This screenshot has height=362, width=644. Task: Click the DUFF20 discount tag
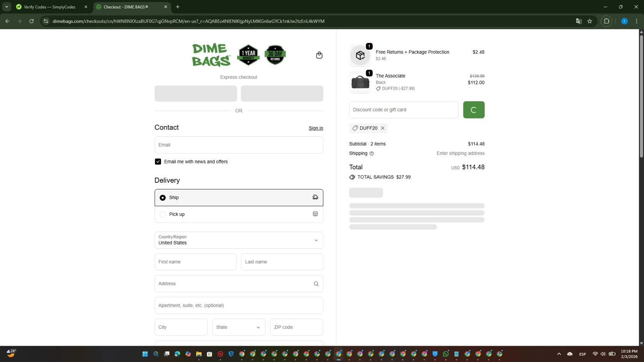368,128
